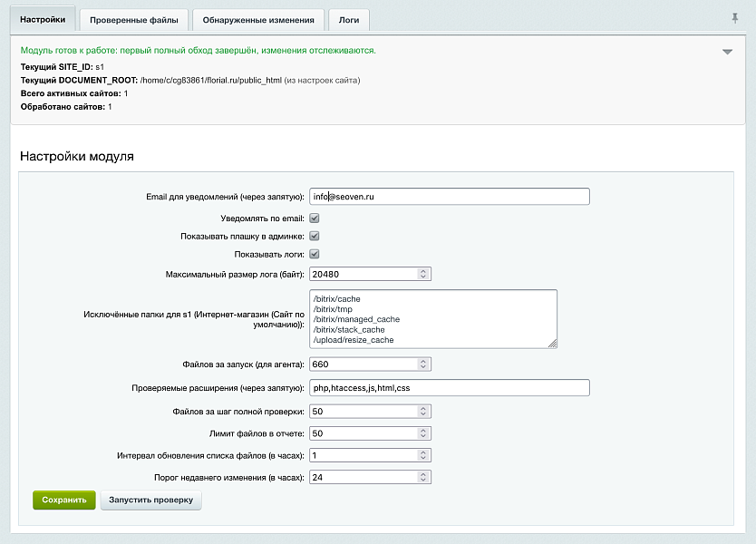Increase the 'Лимит файлов в отчете' value
Image resolution: width=756 pixels, height=544 pixels.
(x=424, y=429)
